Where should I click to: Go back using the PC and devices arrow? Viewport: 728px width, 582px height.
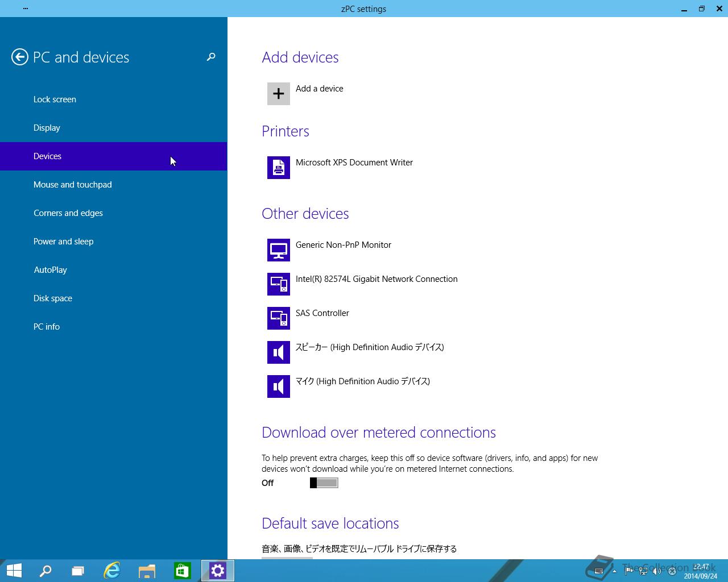[x=19, y=57]
